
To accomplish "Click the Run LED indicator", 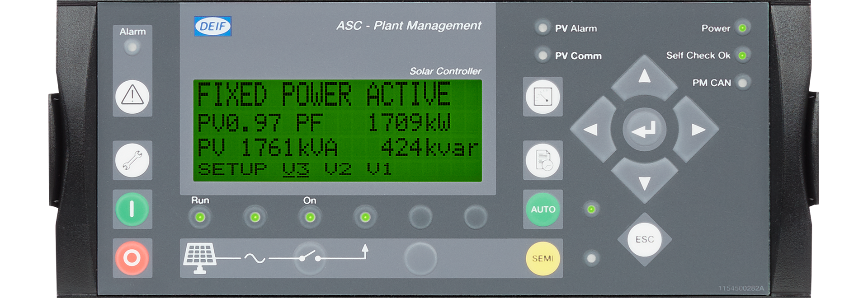I will click(x=200, y=217).
